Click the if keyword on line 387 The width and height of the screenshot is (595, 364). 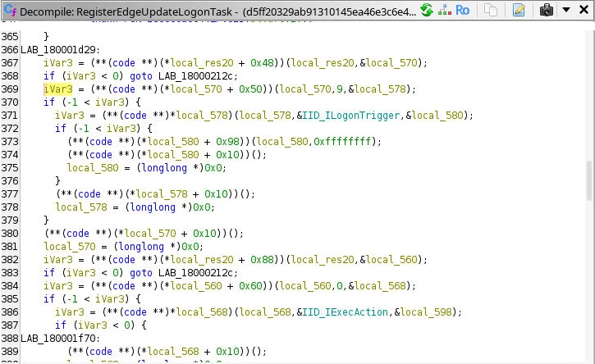(x=61, y=325)
